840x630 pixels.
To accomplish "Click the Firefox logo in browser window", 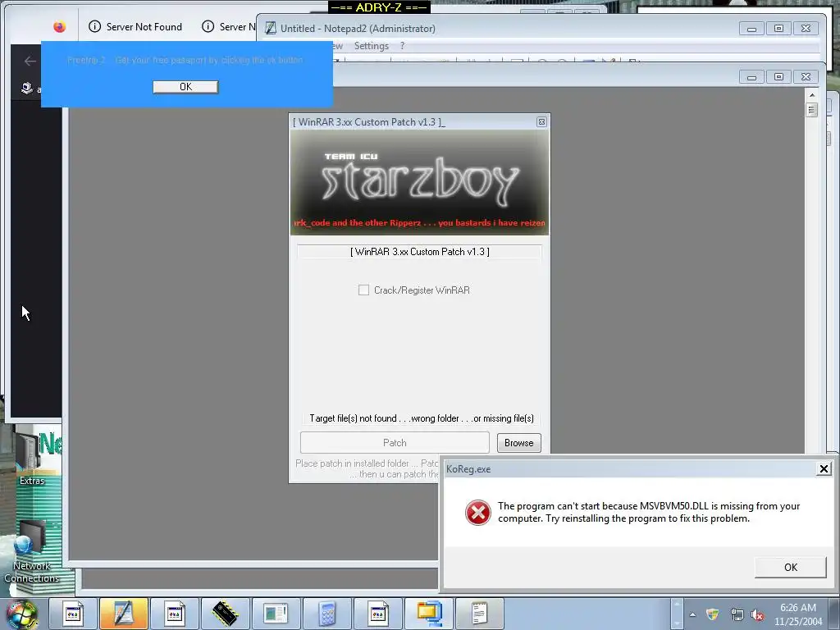I will pos(59,26).
